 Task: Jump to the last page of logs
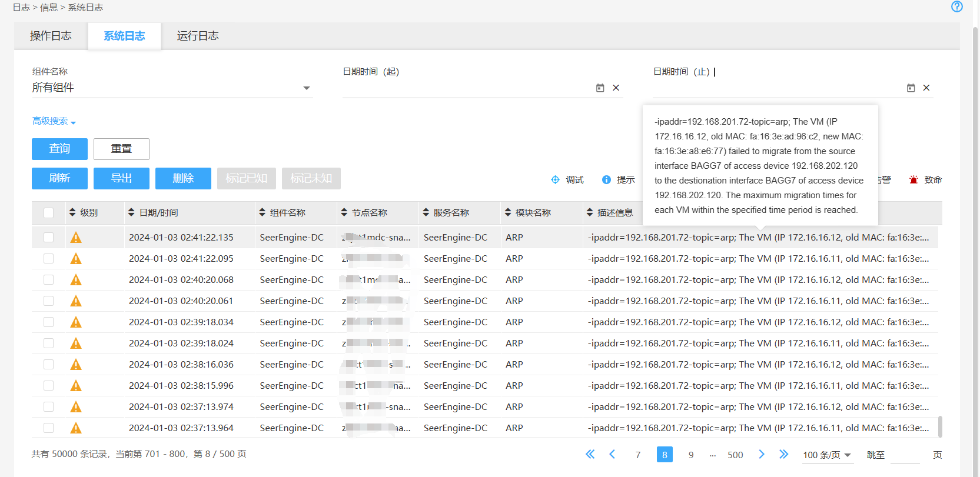(783, 454)
